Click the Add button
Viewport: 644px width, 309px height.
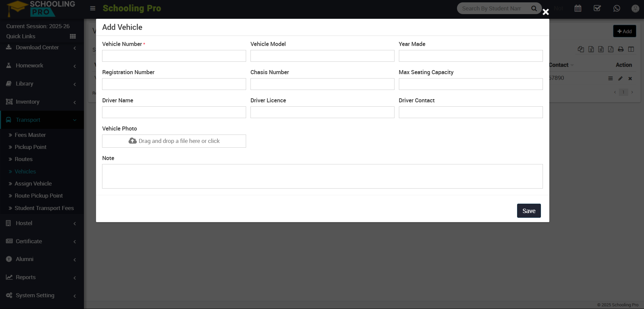point(625,31)
